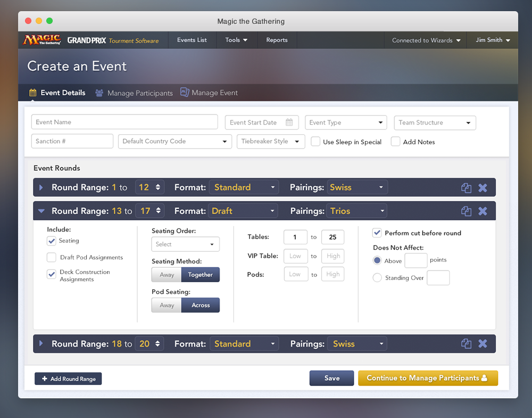Open the Connected to Wizards menu
The width and height of the screenshot is (532, 418).
426,40
